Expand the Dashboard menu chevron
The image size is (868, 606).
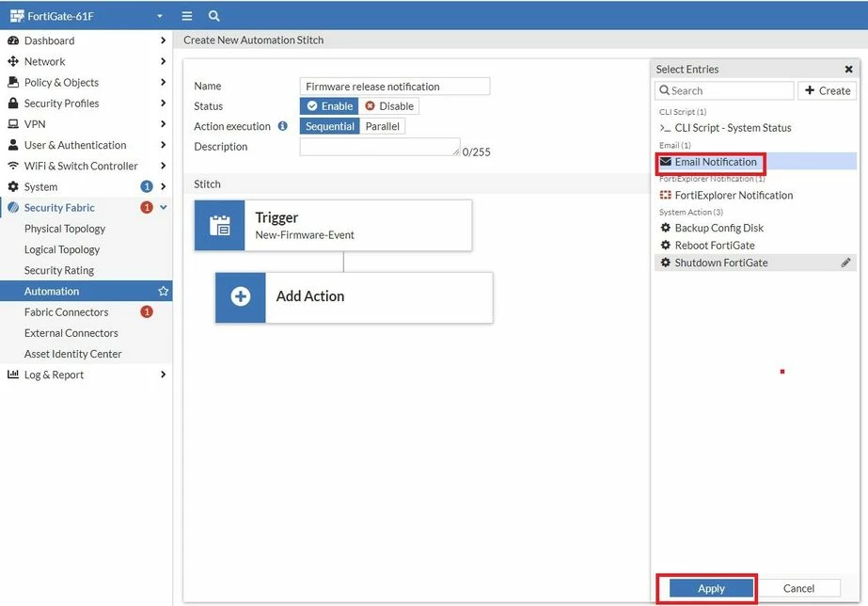pyautogui.click(x=163, y=40)
